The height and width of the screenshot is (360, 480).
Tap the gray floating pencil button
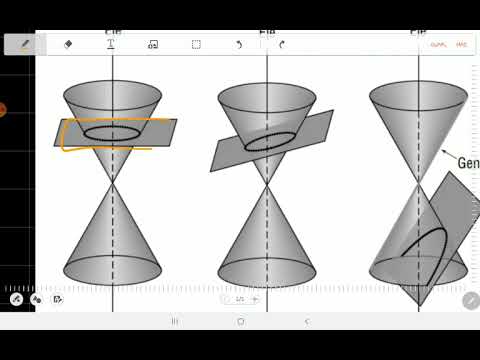coord(471,301)
